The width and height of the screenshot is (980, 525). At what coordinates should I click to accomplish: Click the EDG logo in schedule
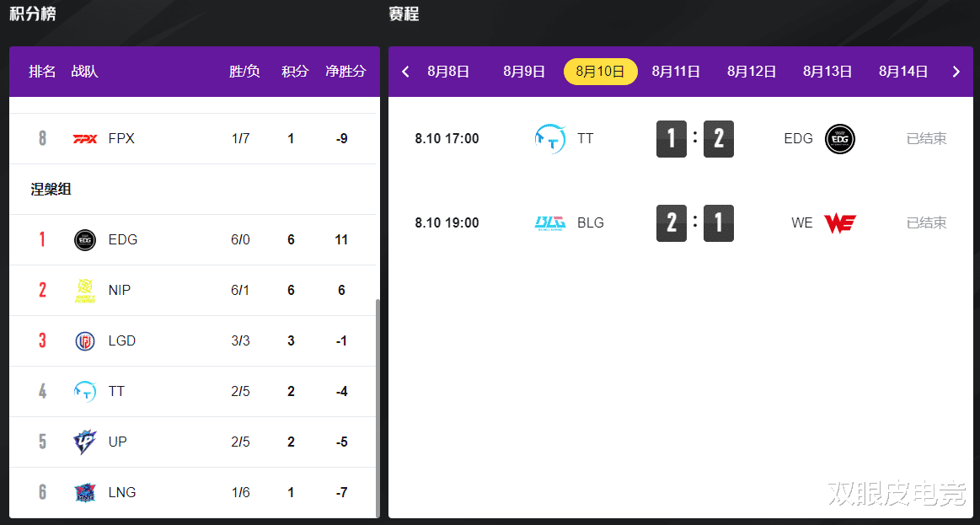840,139
